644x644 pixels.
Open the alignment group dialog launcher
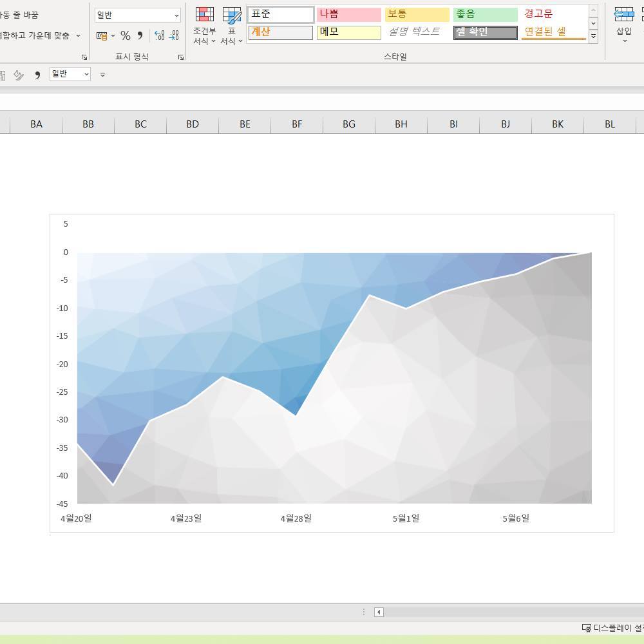84,57
